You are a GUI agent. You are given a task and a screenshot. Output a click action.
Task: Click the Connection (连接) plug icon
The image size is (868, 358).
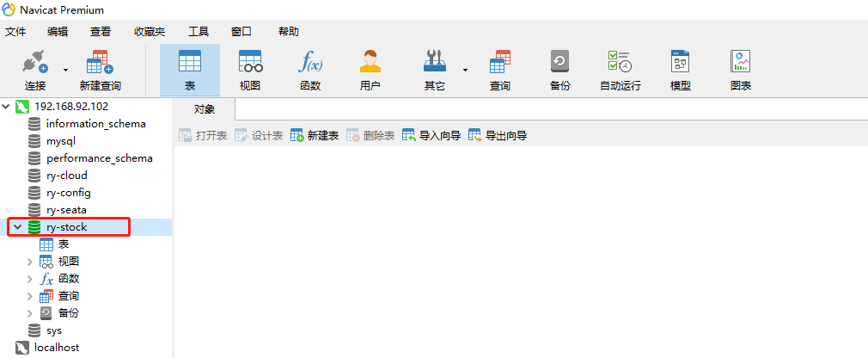[x=35, y=62]
